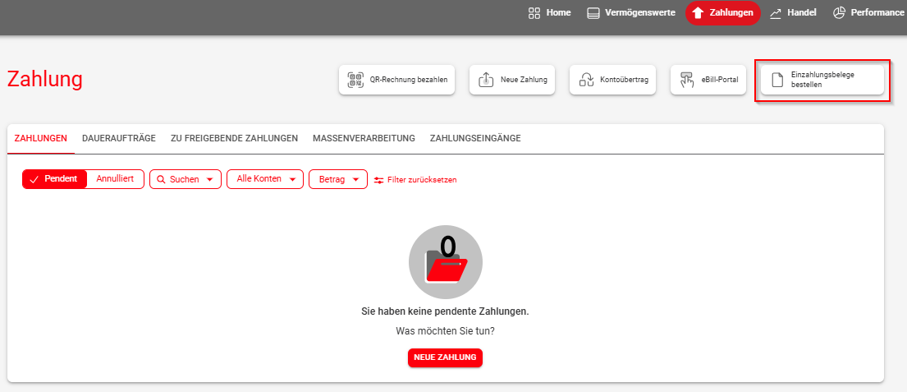The image size is (907, 392).
Task: Click 'Was möchten Sie tun?' text
Action: (x=445, y=332)
